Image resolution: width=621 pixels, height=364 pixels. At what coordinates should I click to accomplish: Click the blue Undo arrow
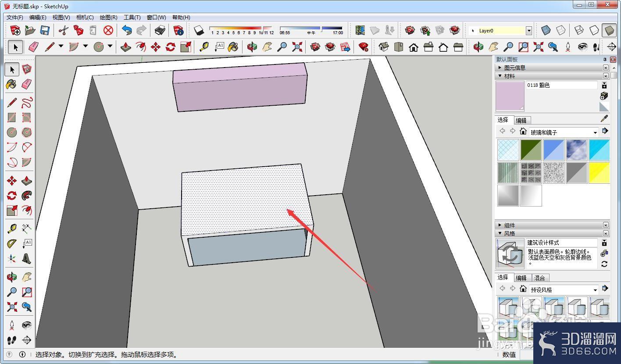coord(127,30)
